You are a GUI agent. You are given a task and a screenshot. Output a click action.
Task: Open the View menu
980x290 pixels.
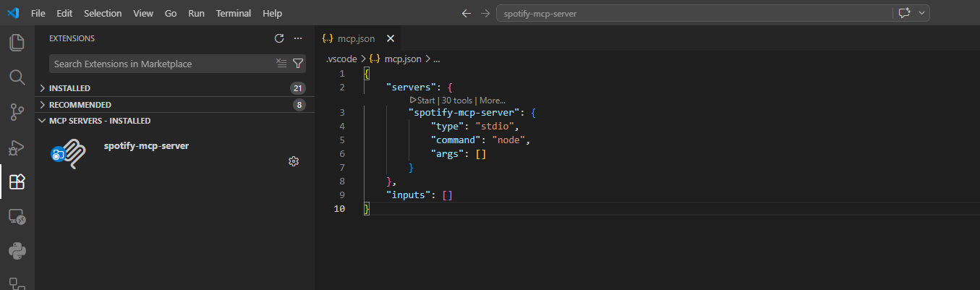143,14
